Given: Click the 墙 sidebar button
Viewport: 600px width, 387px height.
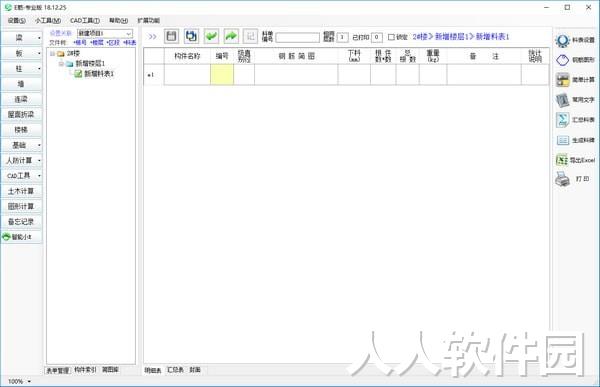Looking at the screenshot, I should coord(21,84).
